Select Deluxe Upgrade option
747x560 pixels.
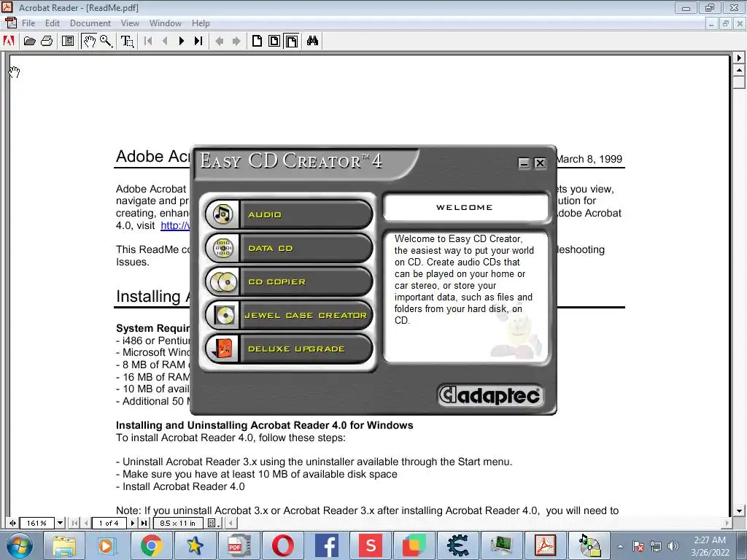point(289,349)
